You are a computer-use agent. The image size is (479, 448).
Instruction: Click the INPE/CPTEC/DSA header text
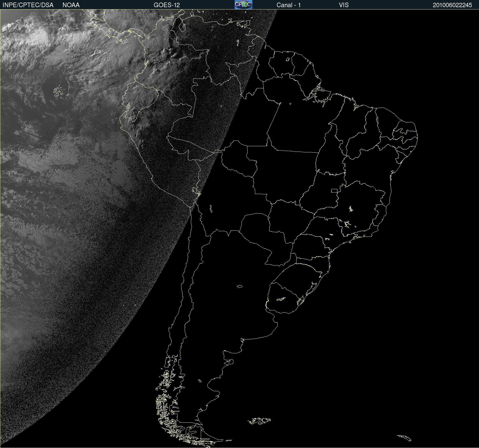(28, 5)
